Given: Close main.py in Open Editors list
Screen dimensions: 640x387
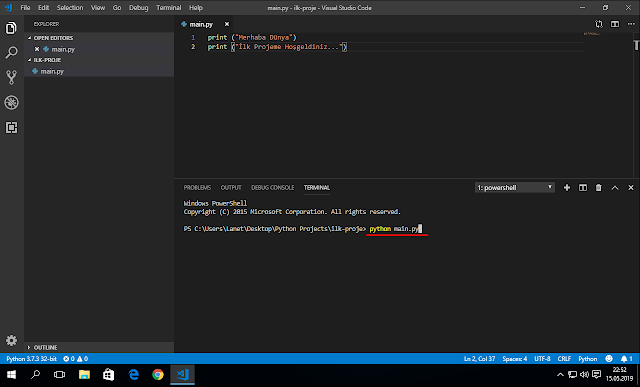Looking at the screenshot, I should [37, 49].
